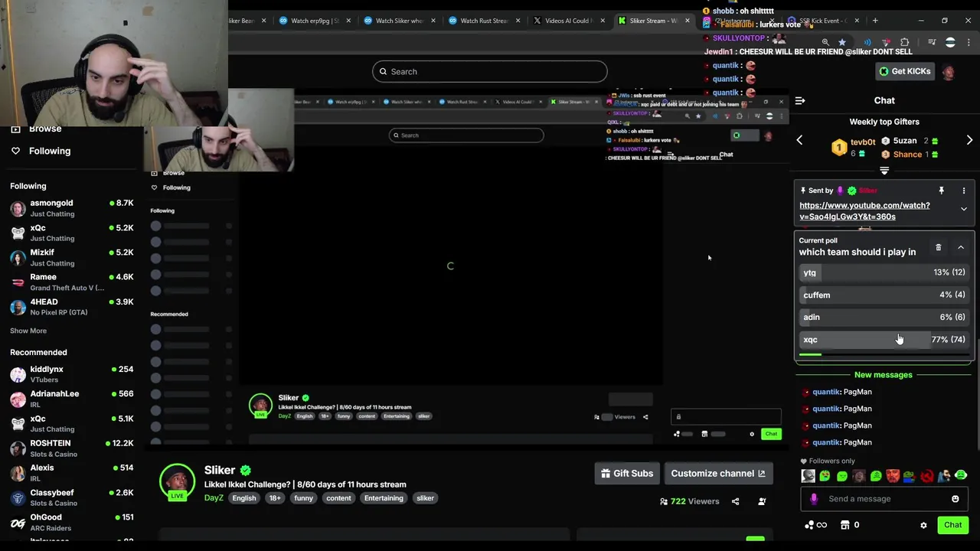Open browser zoom magnifier icon

tap(825, 42)
